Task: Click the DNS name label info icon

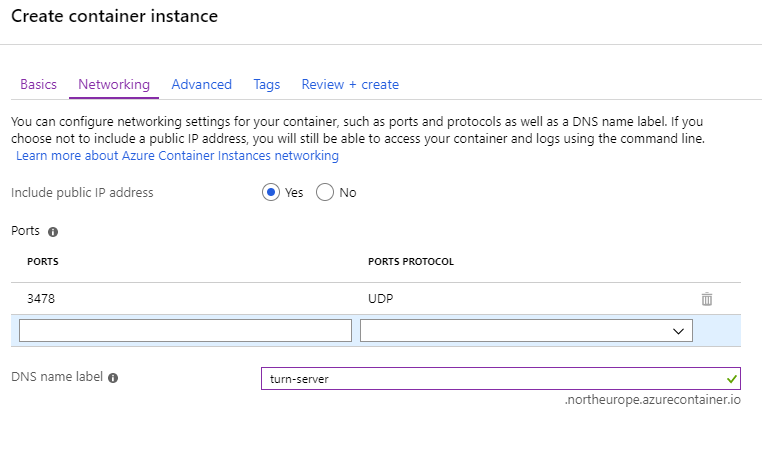Action: click(x=113, y=379)
